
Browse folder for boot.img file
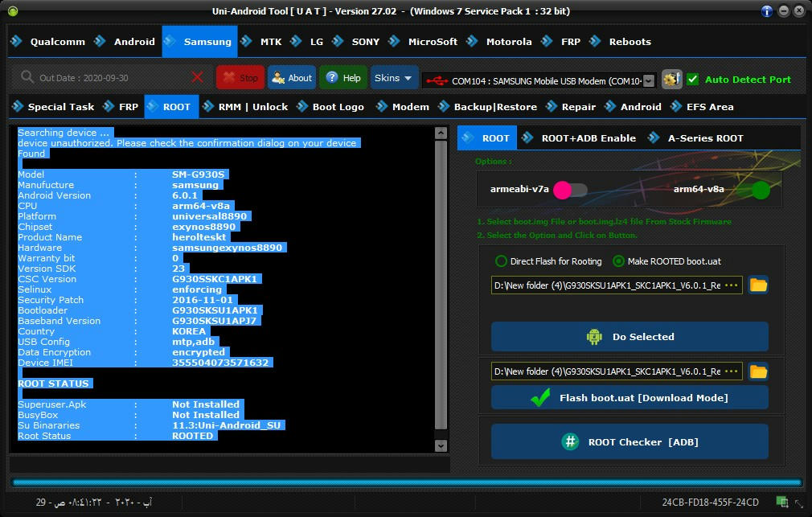(x=758, y=285)
